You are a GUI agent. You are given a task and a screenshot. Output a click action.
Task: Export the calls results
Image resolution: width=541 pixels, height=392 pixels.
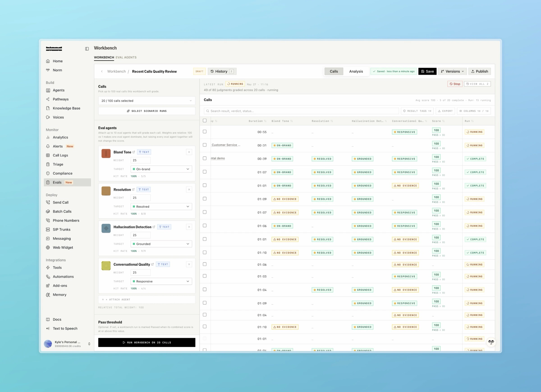pos(445,111)
